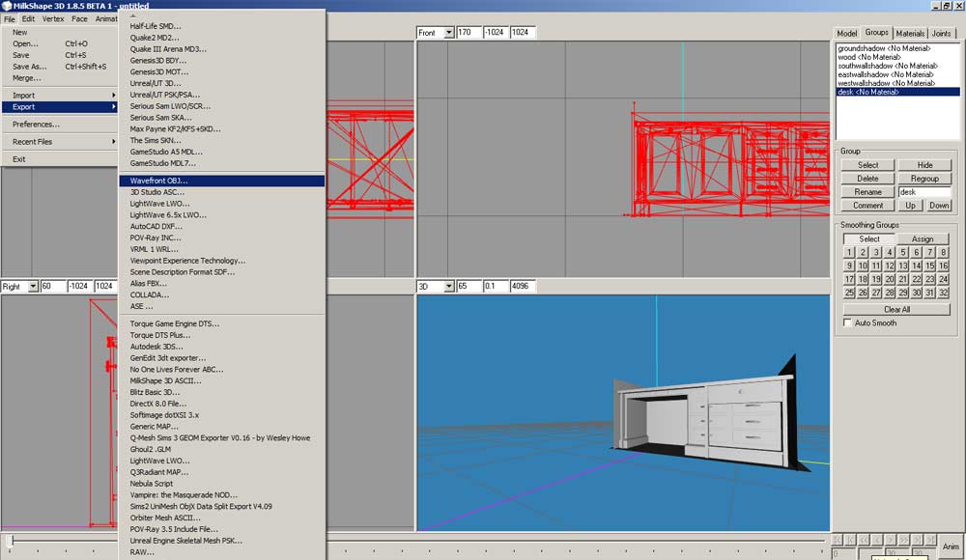Click the Regroup button
This screenshot has width=966, height=560.
click(x=924, y=179)
